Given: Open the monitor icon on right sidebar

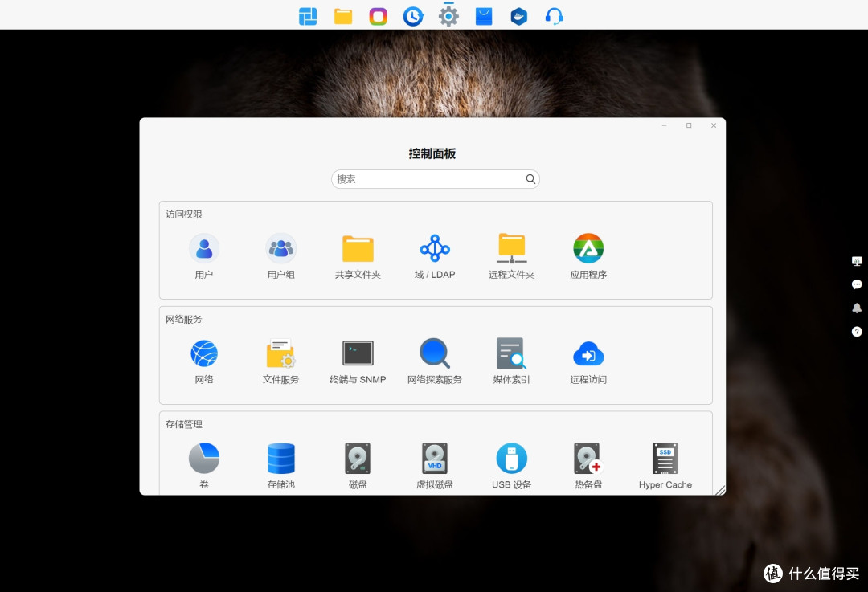Looking at the screenshot, I should point(857,261).
